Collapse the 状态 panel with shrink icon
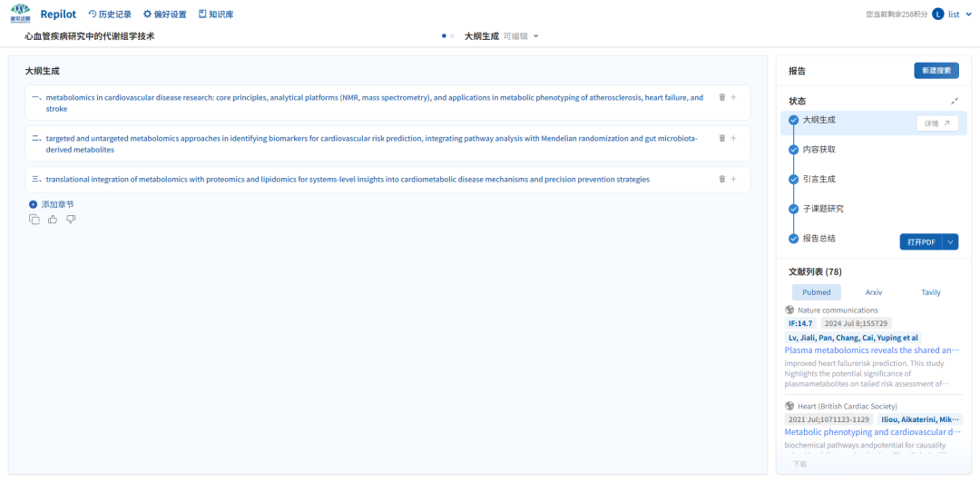 pos(954,101)
